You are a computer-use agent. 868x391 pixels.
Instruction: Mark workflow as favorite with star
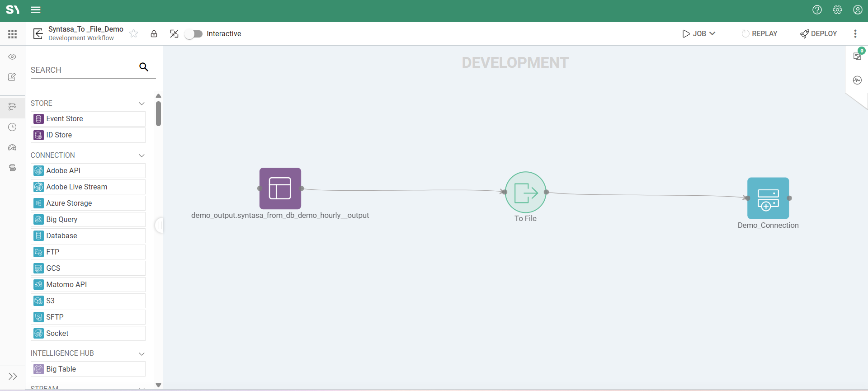134,33
